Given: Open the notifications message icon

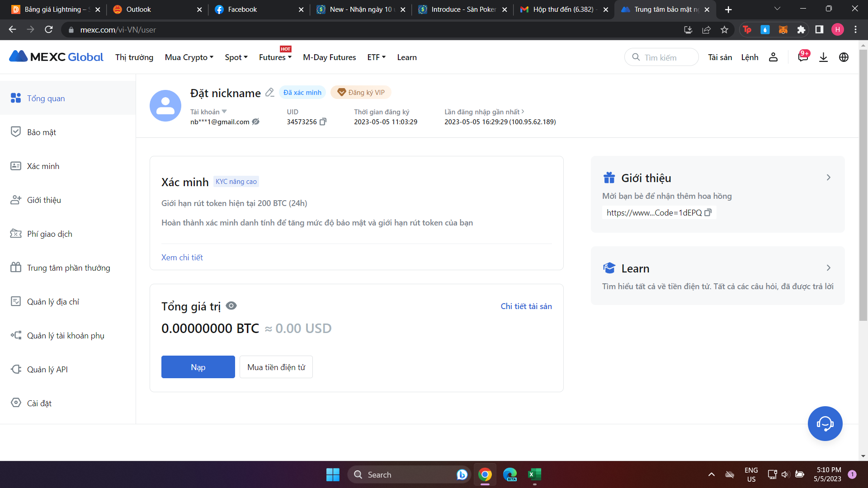Looking at the screenshot, I should 803,57.
